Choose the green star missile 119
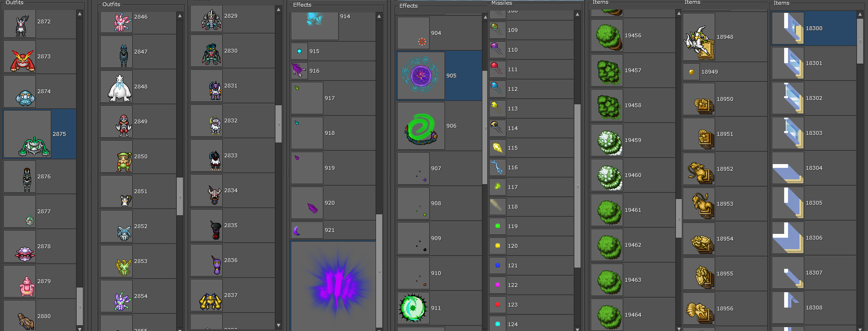Image resolution: width=868 pixels, height=331 pixels. [498, 226]
